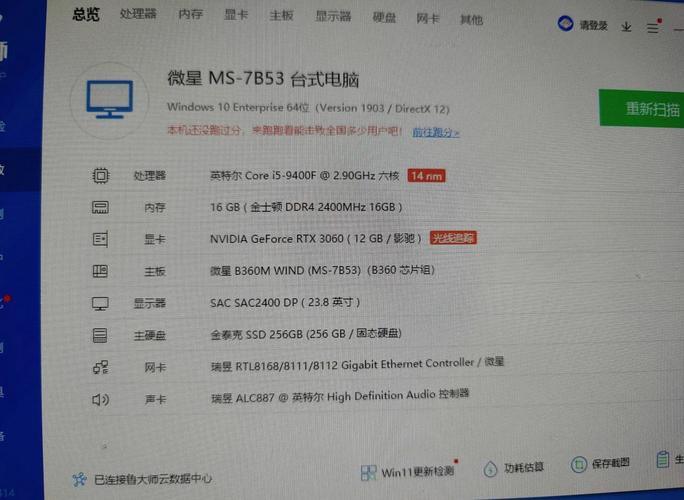Image resolution: width=684 pixels, height=500 pixels.
Task: Click the 请登录 login avatar icon
Action: [x=565, y=24]
